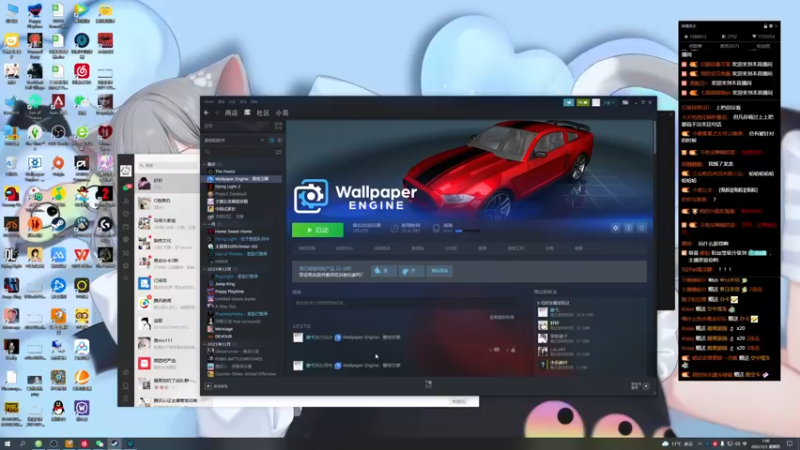800x450 pixels.
Task: Open comments icon on activity post
Action: 494,350
